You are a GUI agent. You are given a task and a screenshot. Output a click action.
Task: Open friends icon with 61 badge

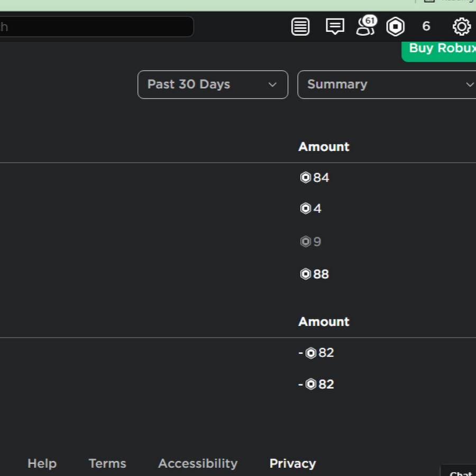click(365, 26)
